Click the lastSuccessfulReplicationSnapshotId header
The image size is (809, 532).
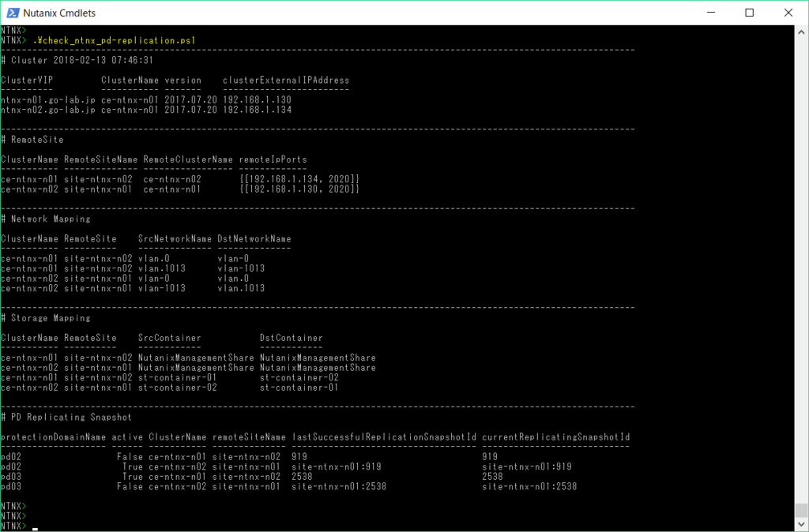tap(384, 436)
